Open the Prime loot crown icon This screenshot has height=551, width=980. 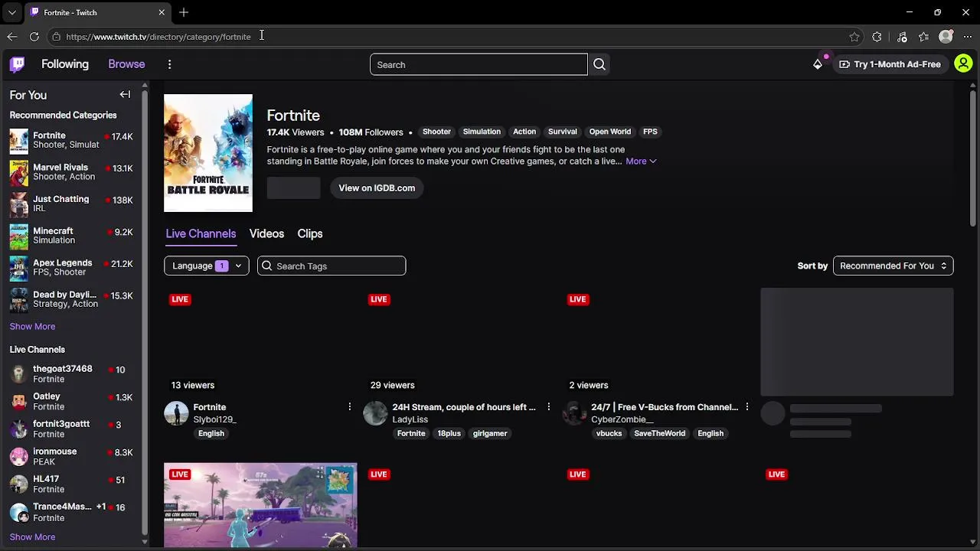pyautogui.click(x=818, y=64)
